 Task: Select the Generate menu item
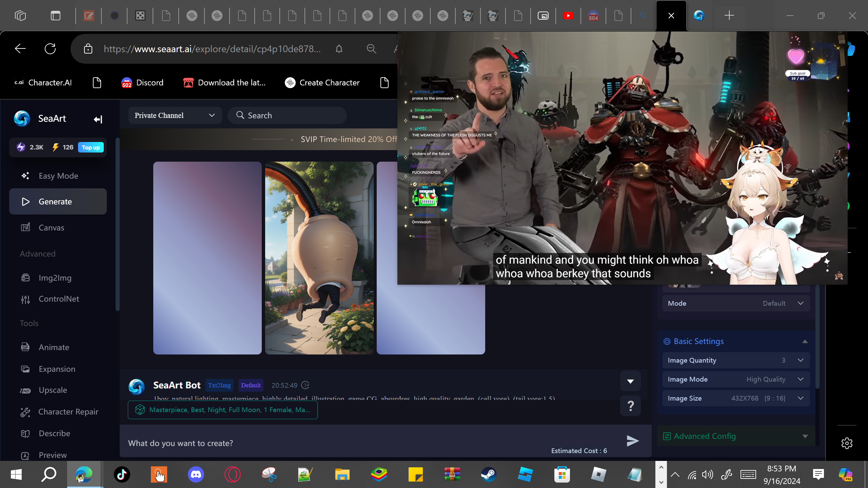pos(58,202)
